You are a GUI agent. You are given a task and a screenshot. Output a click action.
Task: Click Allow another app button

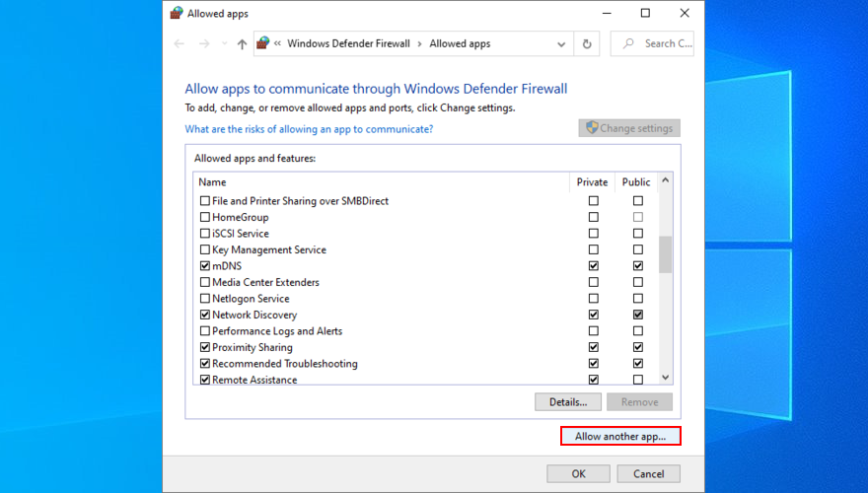(620, 435)
